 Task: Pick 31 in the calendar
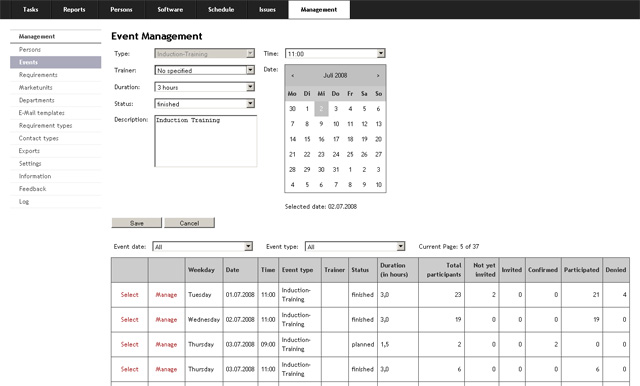(x=336, y=169)
